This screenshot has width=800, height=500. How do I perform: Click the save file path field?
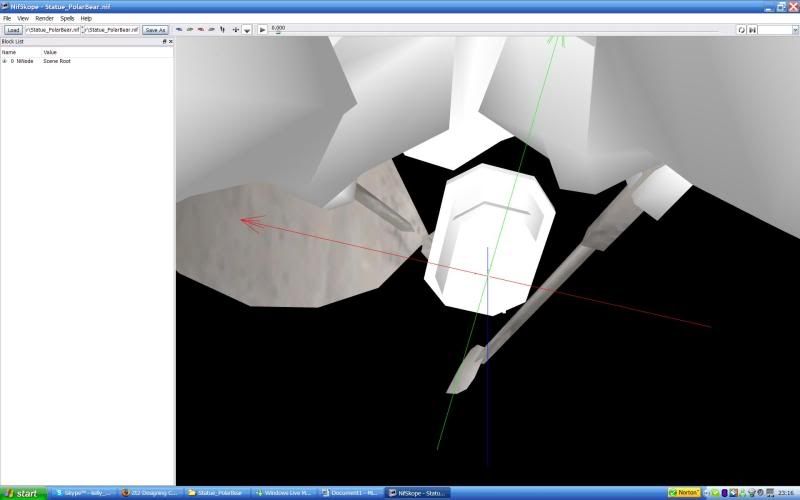[x=111, y=30]
